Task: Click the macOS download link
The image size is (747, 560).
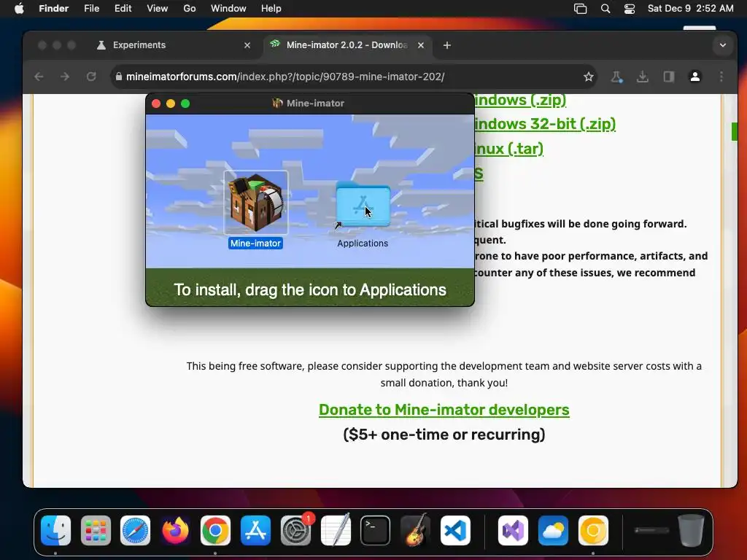Action: tap(479, 174)
